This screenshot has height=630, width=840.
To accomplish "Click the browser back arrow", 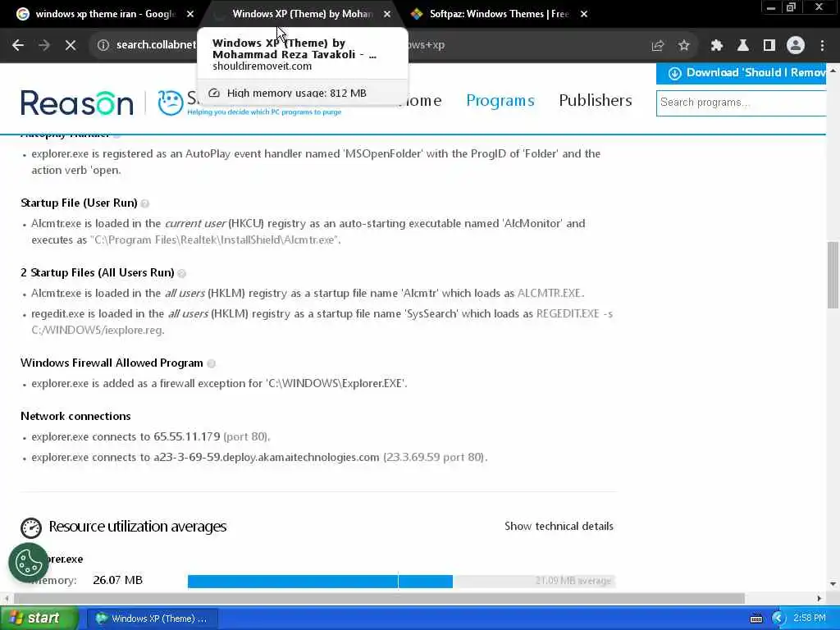I will coord(18,45).
